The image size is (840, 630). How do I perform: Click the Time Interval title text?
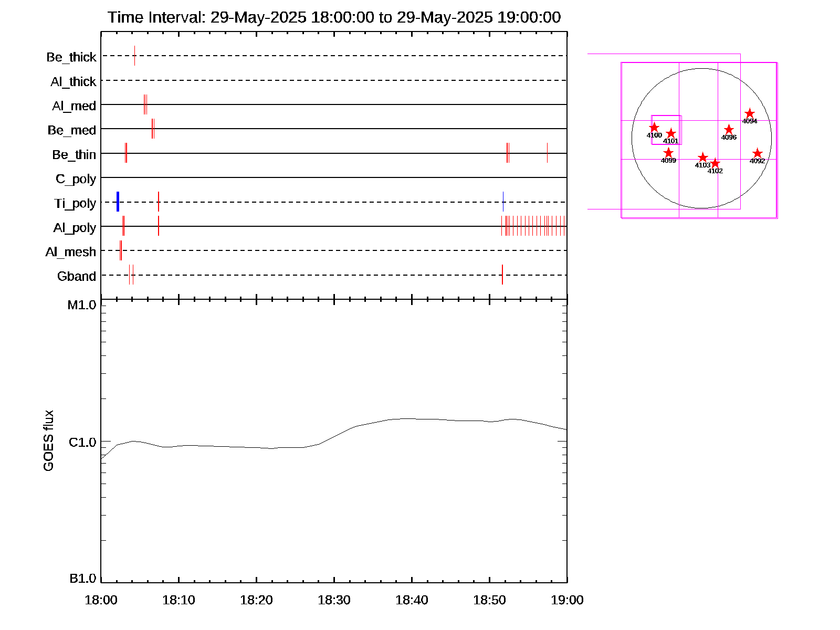click(334, 17)
